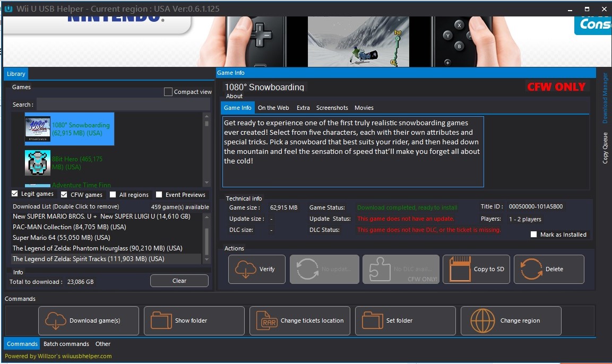This screenshot has height=364, width=612.
Task: Open the wiiusbhelper.com link
Action: (x=87, y=356)
